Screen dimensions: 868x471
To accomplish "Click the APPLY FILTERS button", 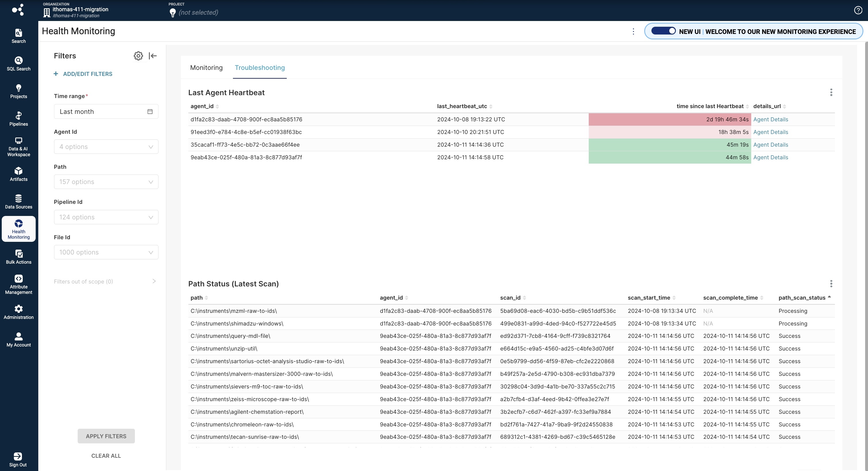I will coord(106,436).
